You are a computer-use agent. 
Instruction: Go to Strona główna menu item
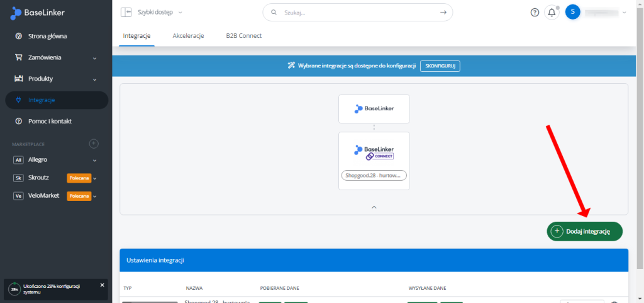tap(48, 36)
